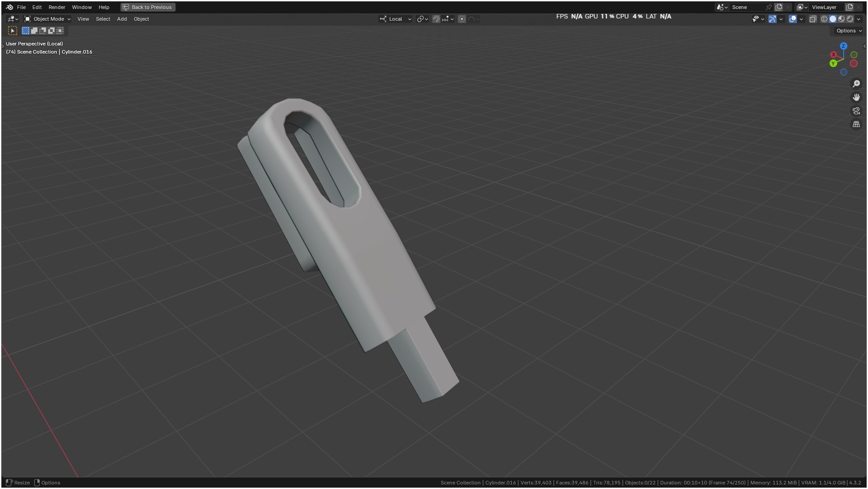Click the Scene name field
The width and height of the screenshot is (868, 489).
747,7
